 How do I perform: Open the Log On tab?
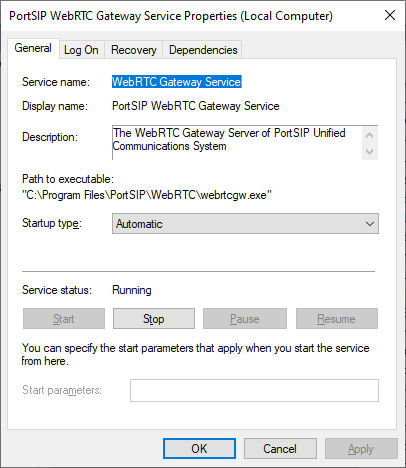tap(81, 50)
